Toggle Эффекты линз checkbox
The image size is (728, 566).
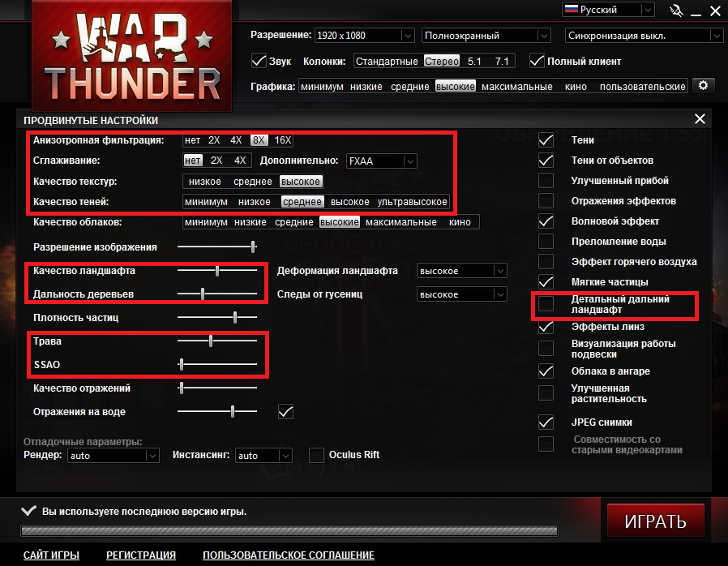[x=546, y=327]
